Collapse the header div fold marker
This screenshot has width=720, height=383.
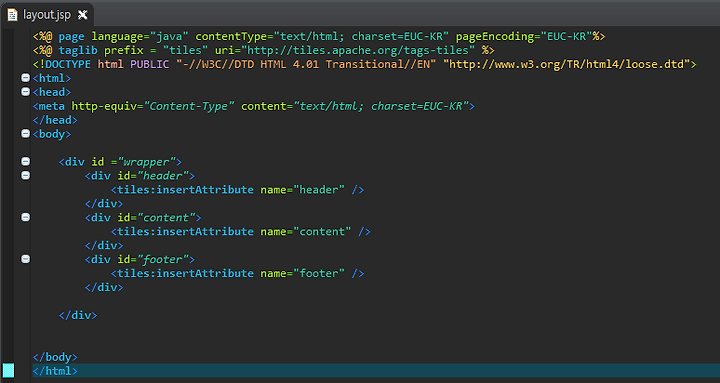26,175
